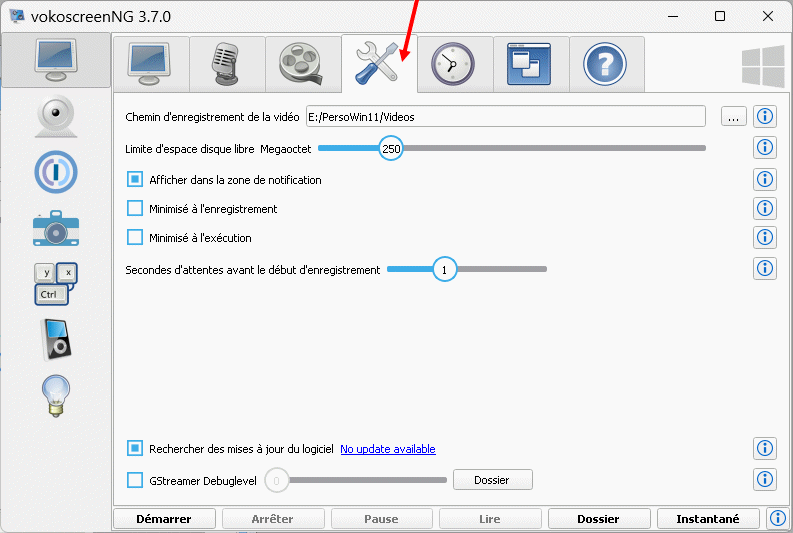Image resolution: width=793 pixels, height=533 pixels.
Task: Enable Minimisé à l'enregistrement checkbox
Action: tap(135, 208)
